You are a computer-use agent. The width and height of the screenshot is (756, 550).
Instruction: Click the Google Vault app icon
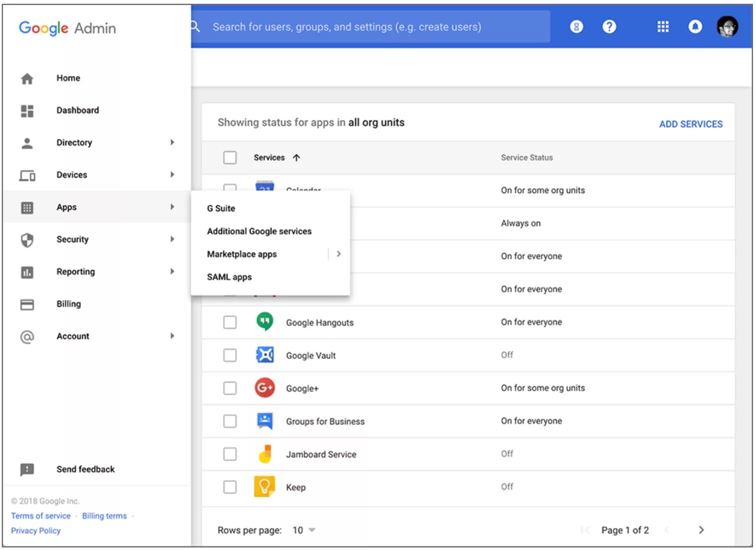264,354
